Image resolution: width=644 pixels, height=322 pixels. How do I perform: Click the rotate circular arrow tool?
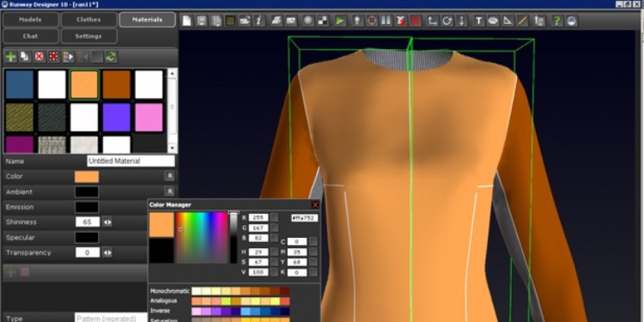pos(447,21)
